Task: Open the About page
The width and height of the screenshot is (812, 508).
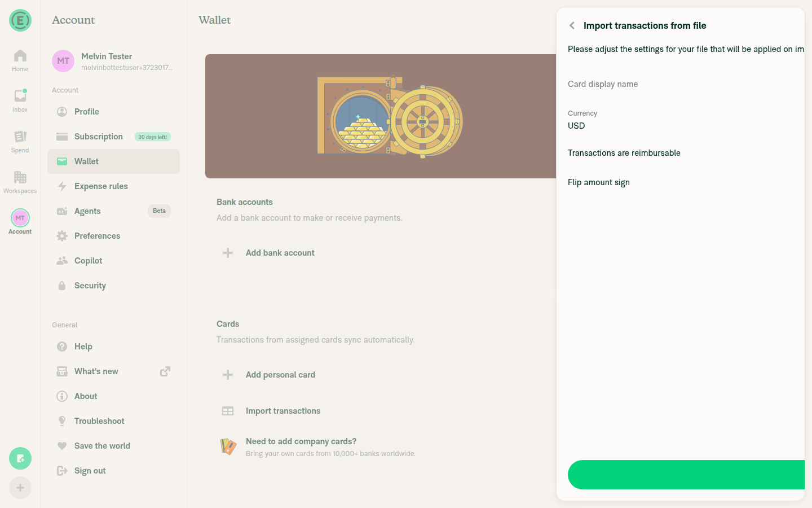Action: (113, 396)
